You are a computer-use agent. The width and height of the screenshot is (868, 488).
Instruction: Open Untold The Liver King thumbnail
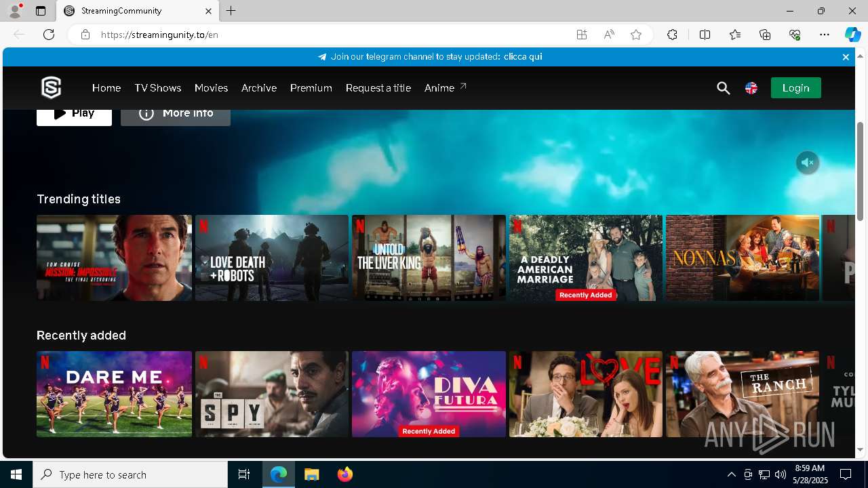(x=429, y=258)
